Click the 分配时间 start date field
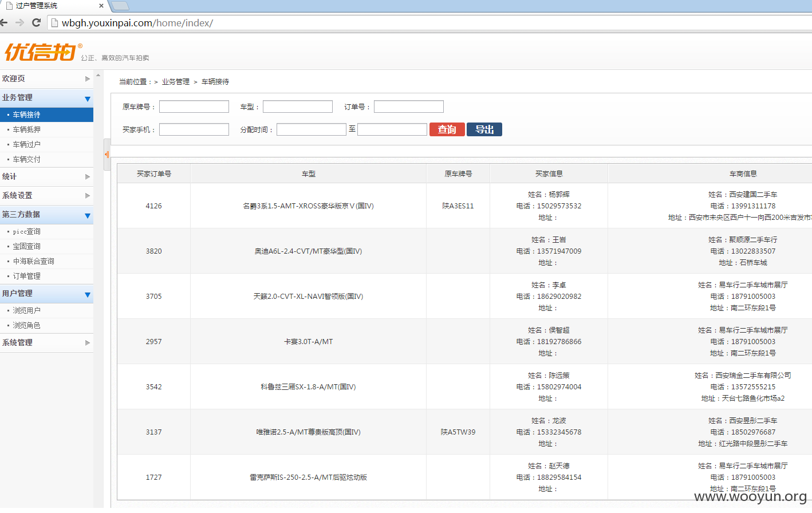Viewport: 812px width, 513px height. [312, 129]
